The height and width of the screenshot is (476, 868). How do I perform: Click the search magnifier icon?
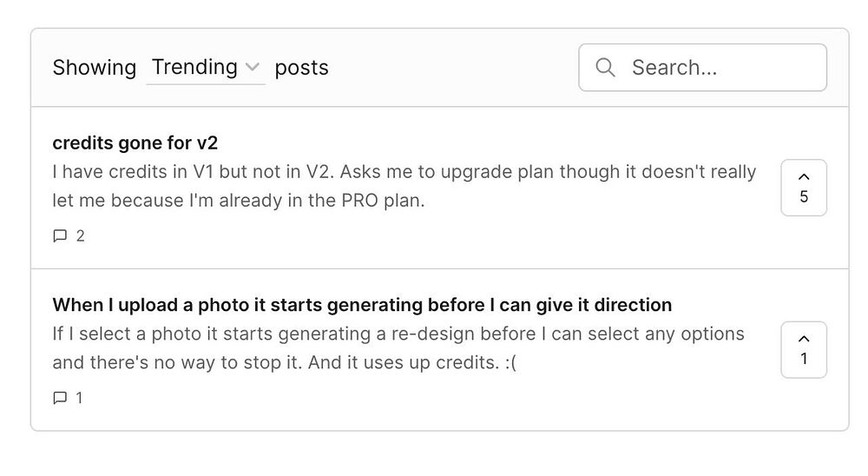pos(605,68)
